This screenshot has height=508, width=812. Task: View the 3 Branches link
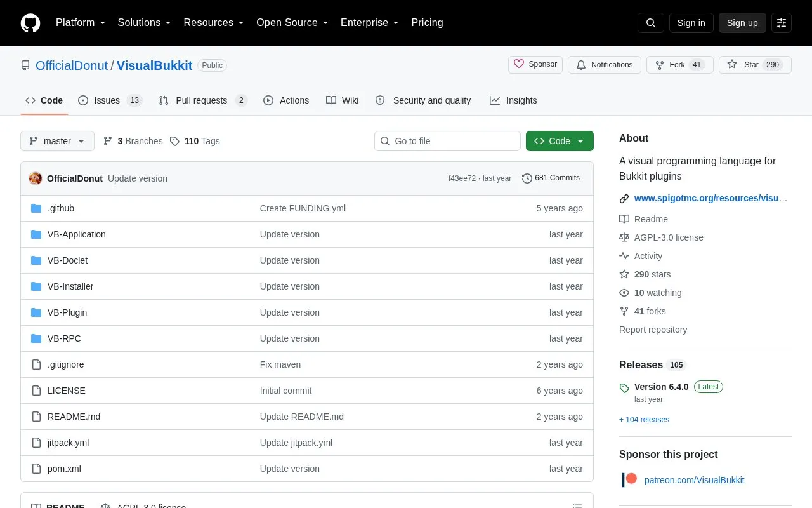click(133, 141)
